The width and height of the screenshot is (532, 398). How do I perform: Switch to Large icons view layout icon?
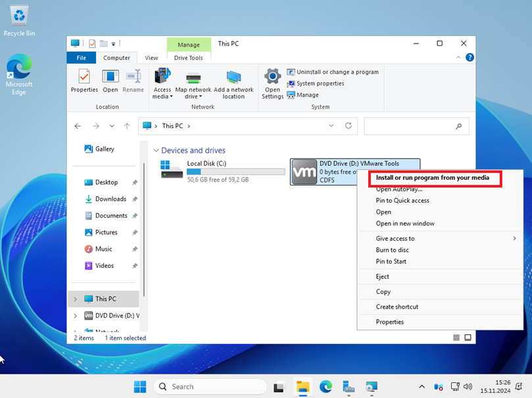point(468,337)
